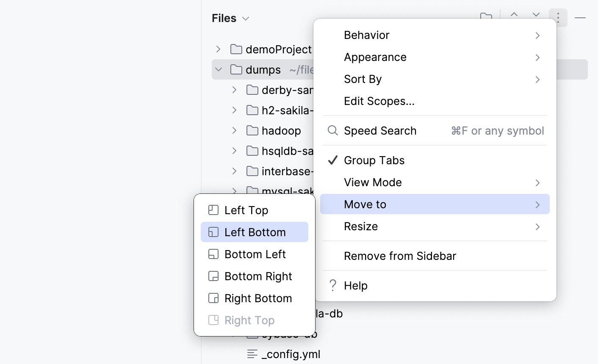Choose the Bottom Left placement option
Viewport: 598px width, 364px height.
coord(255,254)
